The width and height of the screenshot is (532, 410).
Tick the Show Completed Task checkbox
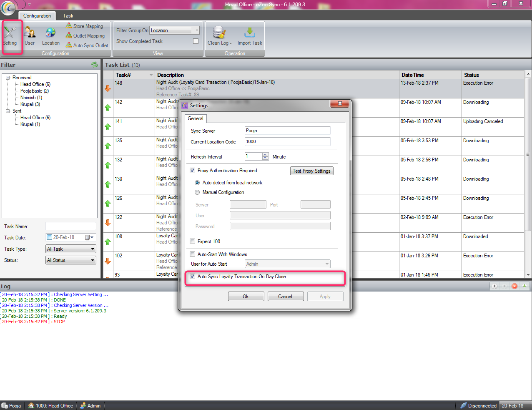196,41
